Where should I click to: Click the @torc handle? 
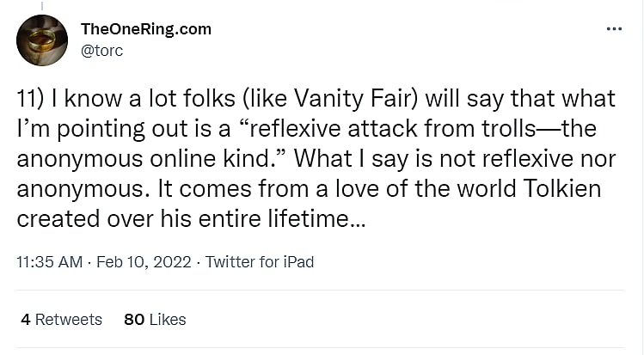pyautogui.click(x=101, y=50)
